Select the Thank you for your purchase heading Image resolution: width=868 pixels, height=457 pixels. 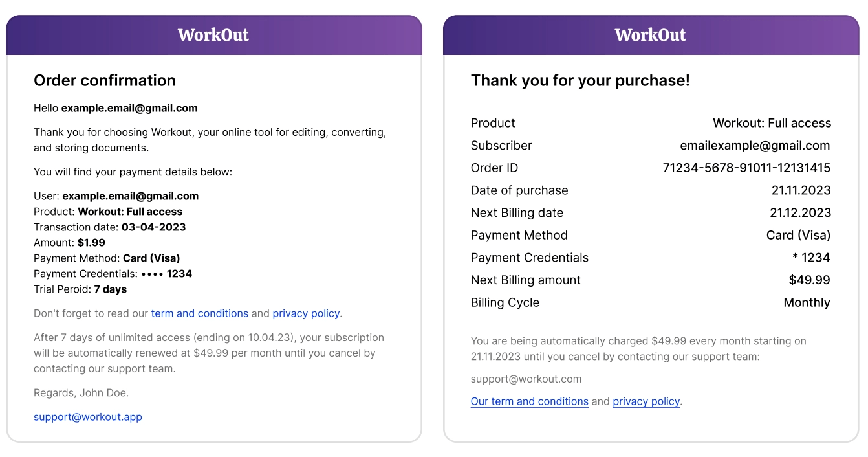point(580,80)
